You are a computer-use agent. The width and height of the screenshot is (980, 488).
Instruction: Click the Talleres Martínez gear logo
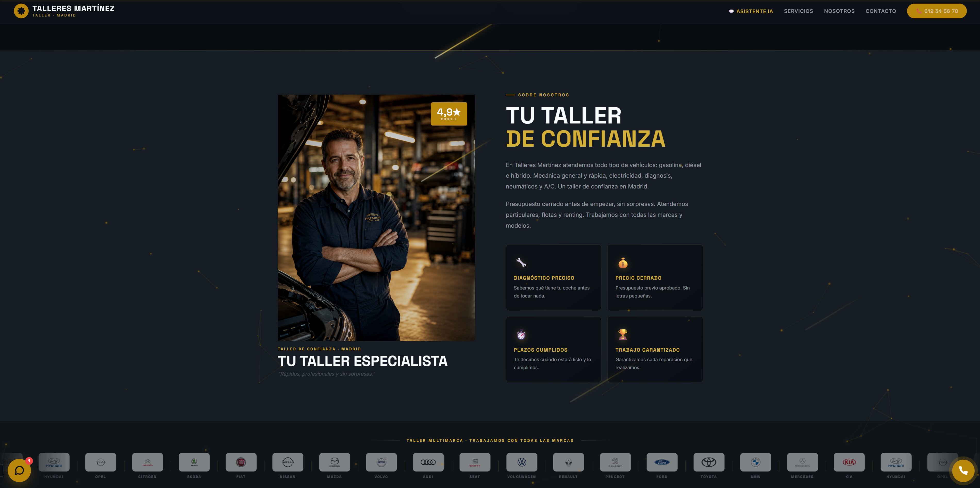pos(21,11)
